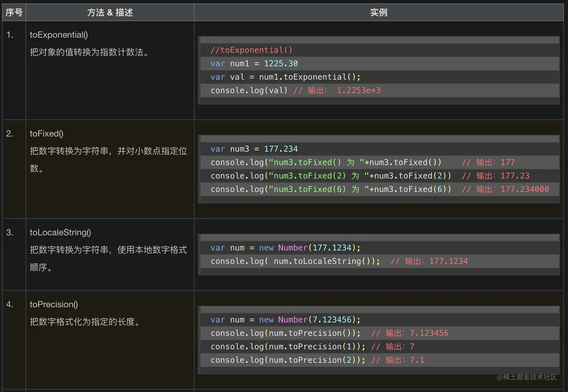
Task: Click the num1.toExponential() assignment line
Action: 286,77
